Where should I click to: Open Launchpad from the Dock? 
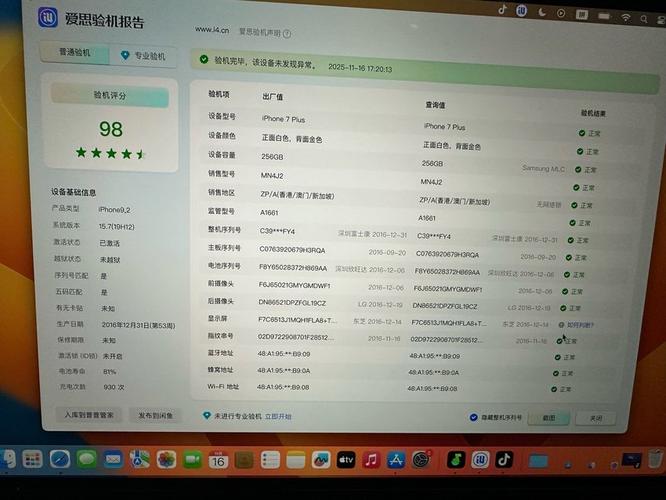coord(32,459)
